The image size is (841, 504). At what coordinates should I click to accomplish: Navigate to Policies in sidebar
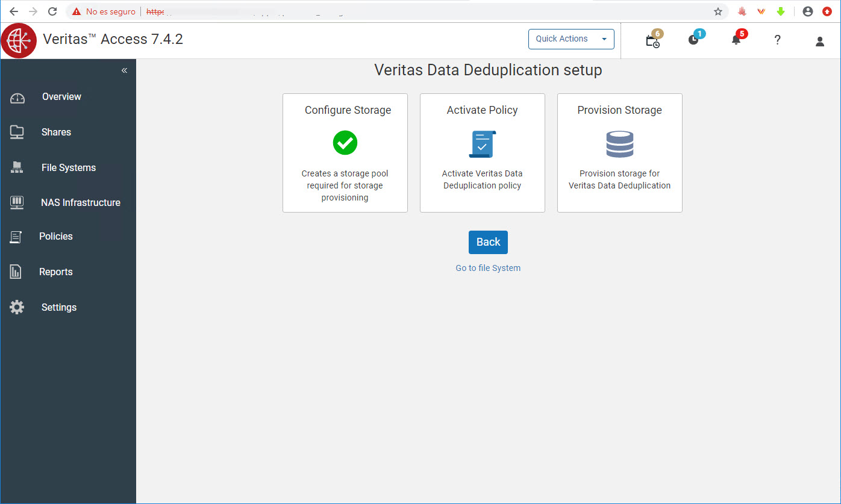[x=55, y=237]
